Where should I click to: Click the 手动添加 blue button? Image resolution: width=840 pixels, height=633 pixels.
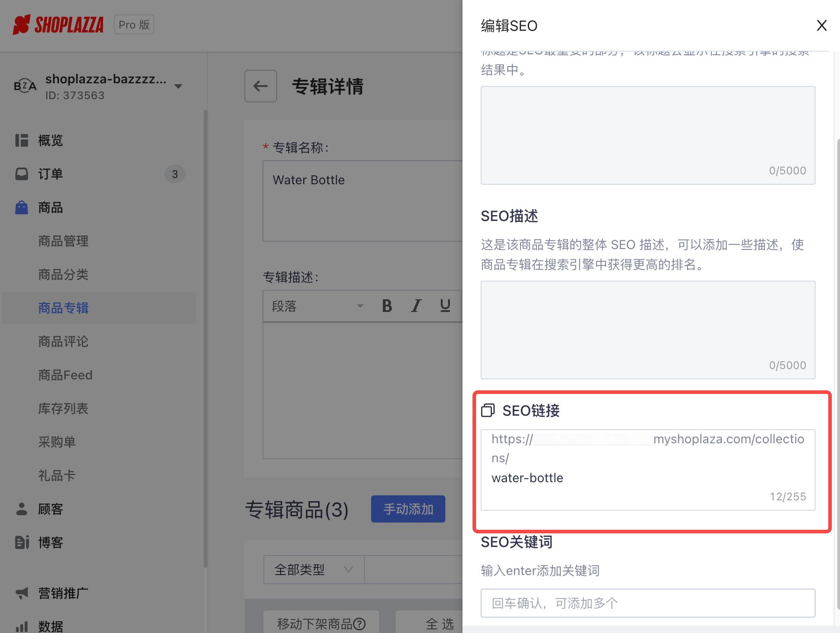coord(407,508)
